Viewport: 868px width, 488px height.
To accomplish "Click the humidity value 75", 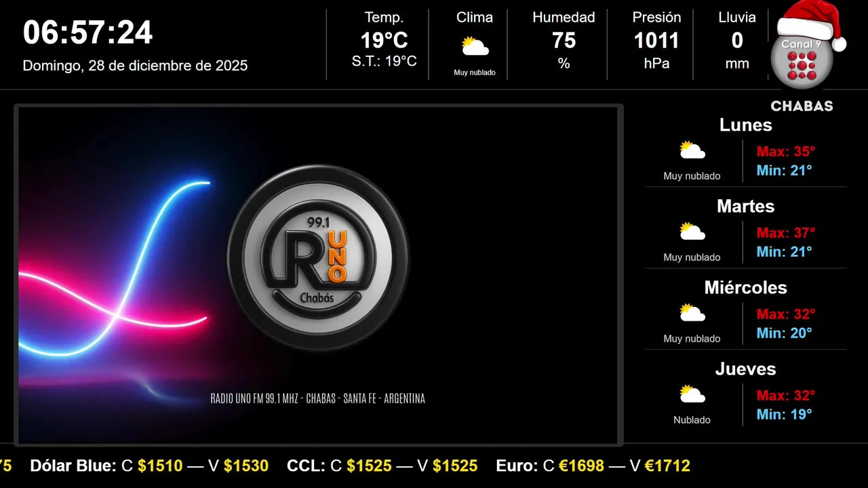I will (564, 41).
